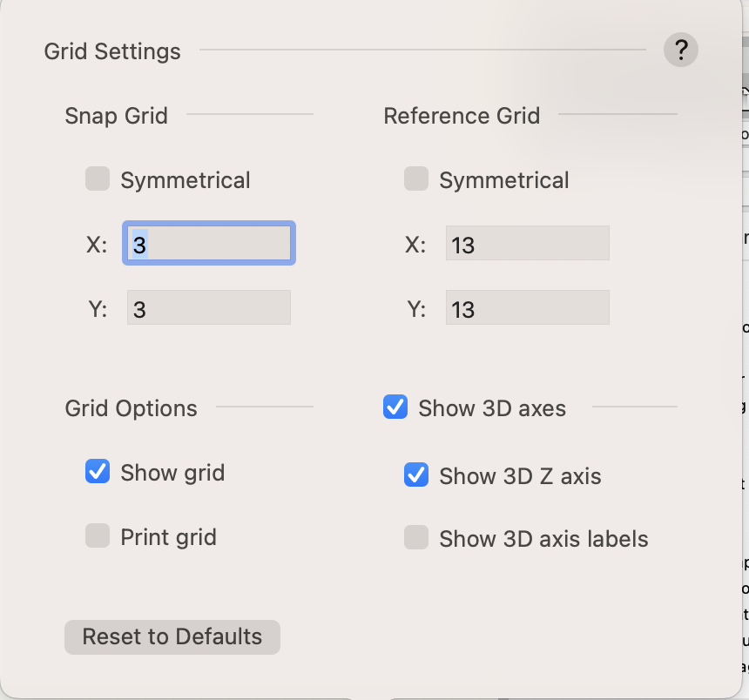Click the Snap Grid Y input field
749x700 pixels.
point(209,308)
